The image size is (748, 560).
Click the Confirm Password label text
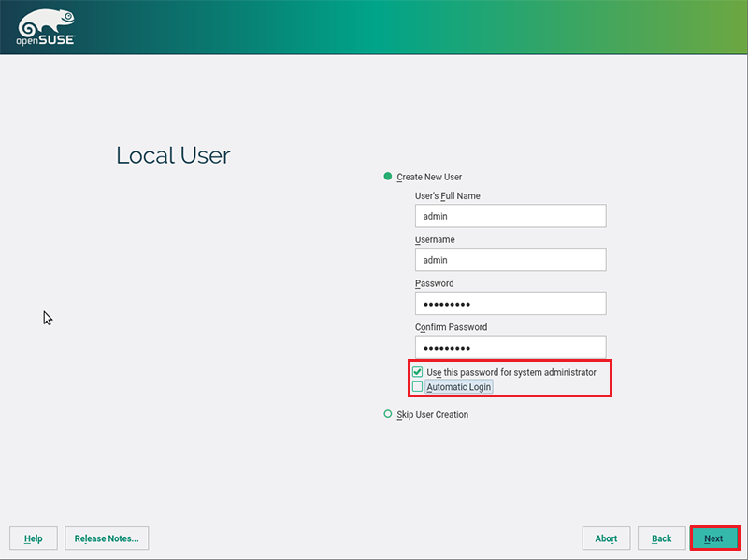(451, 327)
